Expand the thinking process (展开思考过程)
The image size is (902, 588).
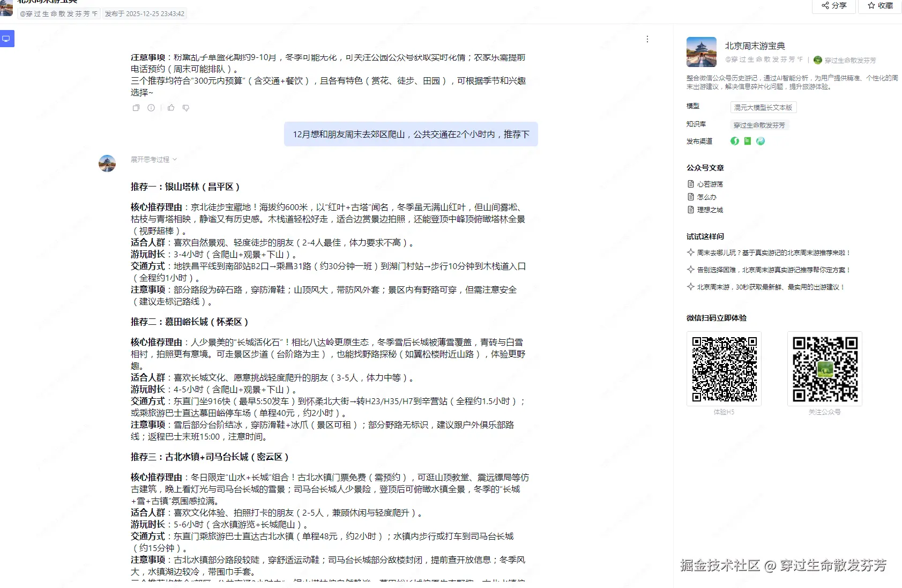click(154, 160)
